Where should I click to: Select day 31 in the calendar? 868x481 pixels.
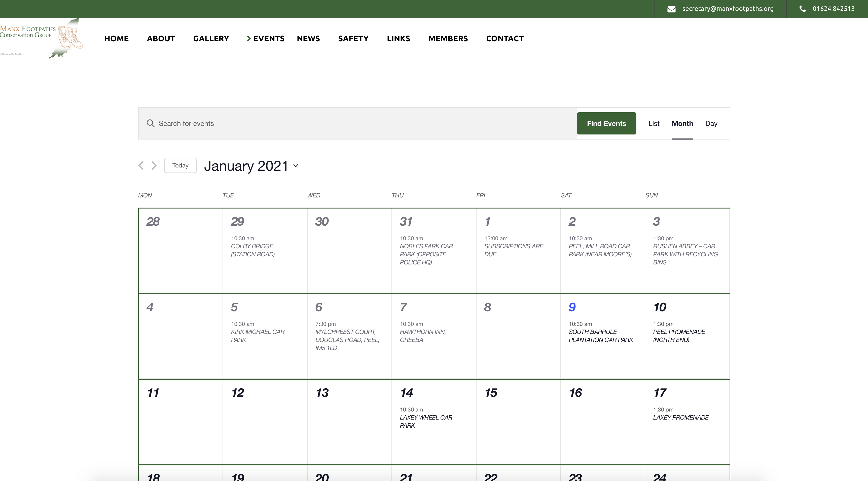tap(406, 221)
